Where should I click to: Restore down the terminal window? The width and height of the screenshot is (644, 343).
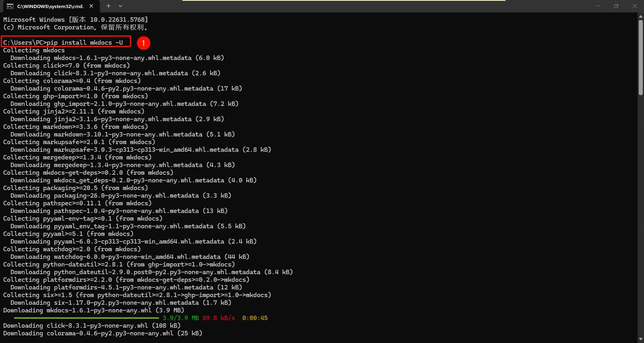(616, 6)
